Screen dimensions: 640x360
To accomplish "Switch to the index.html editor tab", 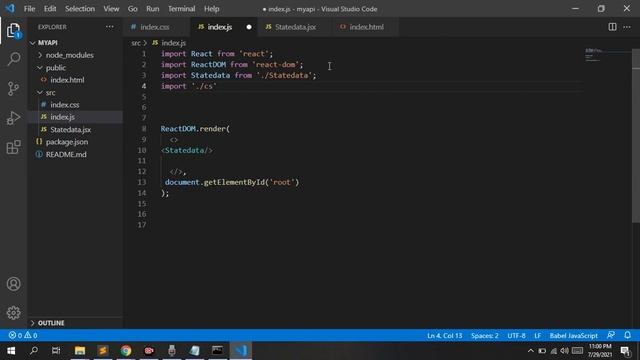I will (x=366, y=27).
